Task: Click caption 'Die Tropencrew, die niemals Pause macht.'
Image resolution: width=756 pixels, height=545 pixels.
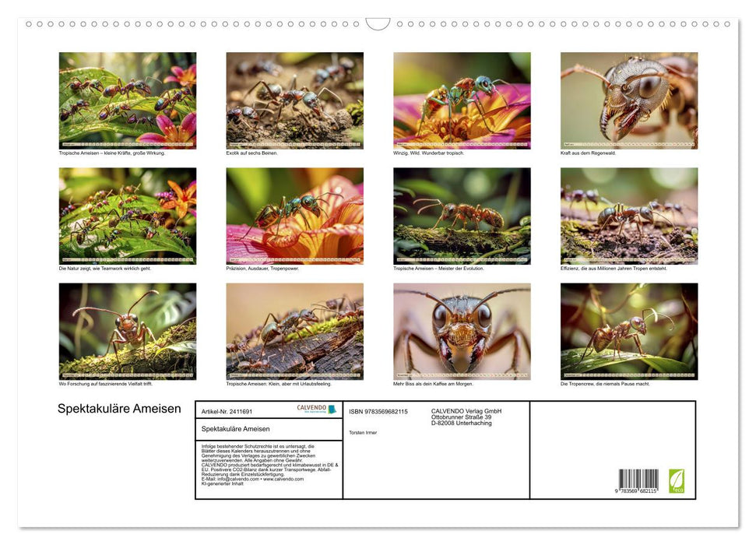Action: point(605,384)
